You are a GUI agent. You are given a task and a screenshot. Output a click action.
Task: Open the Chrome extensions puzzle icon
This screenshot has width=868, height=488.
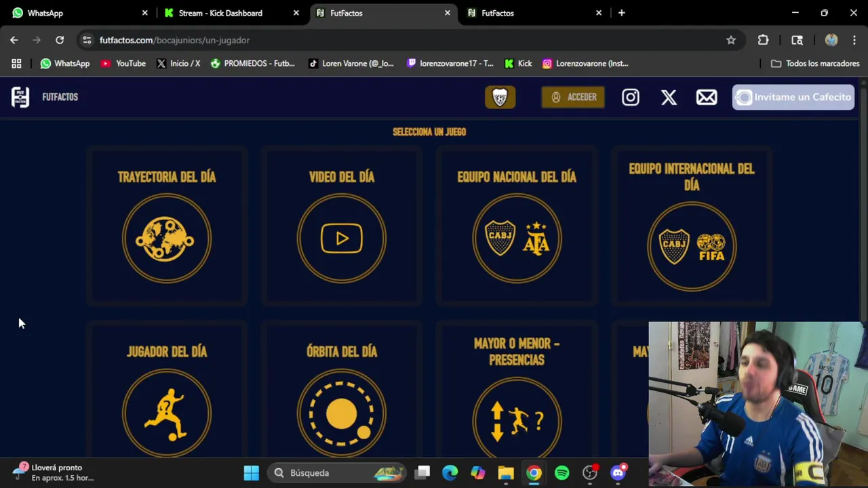[763, 40]
